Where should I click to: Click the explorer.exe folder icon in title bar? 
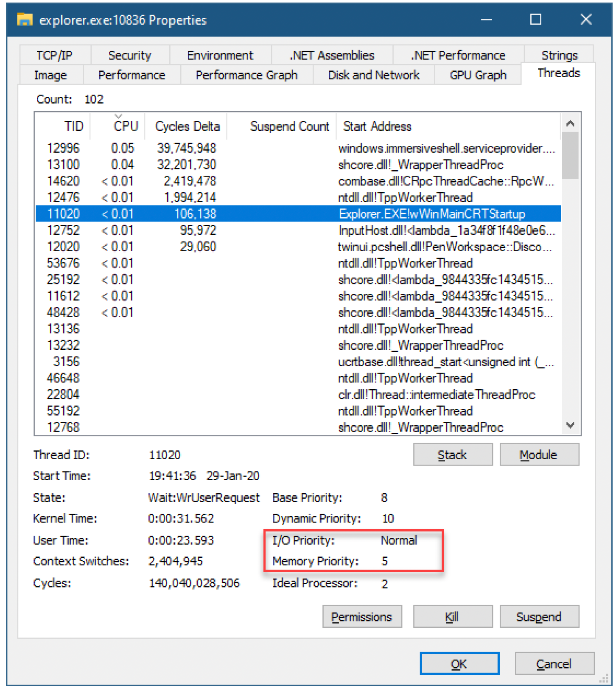[x=25, y=20]
